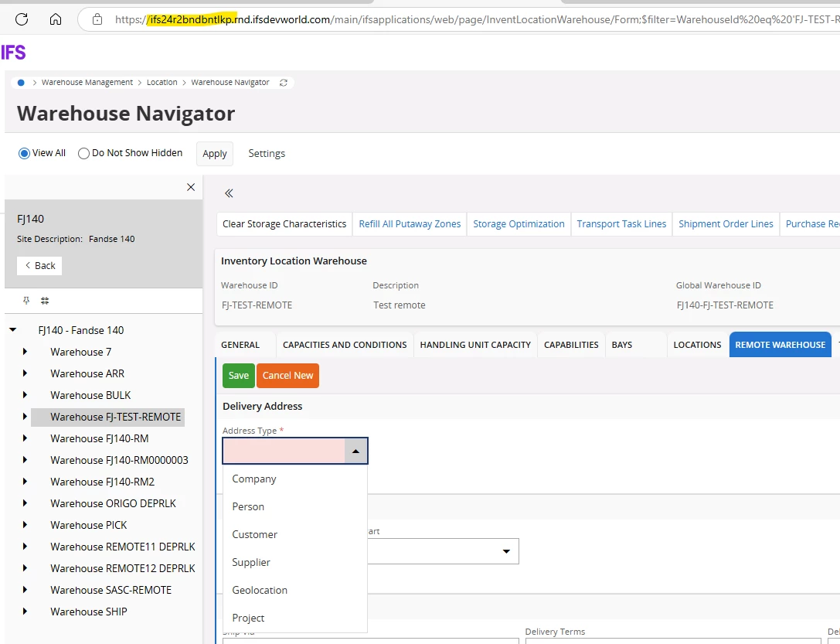Pin the navigator tree

(26, 301)
